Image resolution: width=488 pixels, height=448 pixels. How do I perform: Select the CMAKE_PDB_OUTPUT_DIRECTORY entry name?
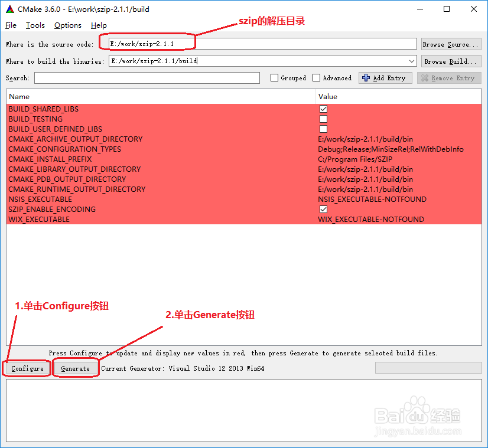[x=67, y=179]
